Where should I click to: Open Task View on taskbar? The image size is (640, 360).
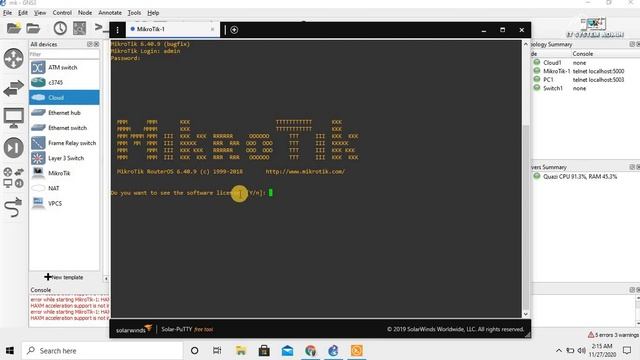217,351
